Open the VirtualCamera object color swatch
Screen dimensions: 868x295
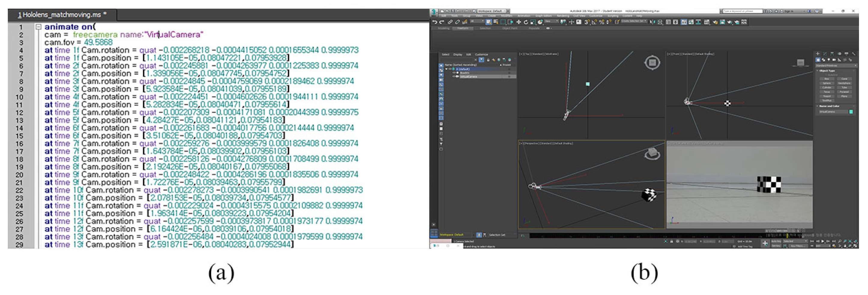point(851,112)
